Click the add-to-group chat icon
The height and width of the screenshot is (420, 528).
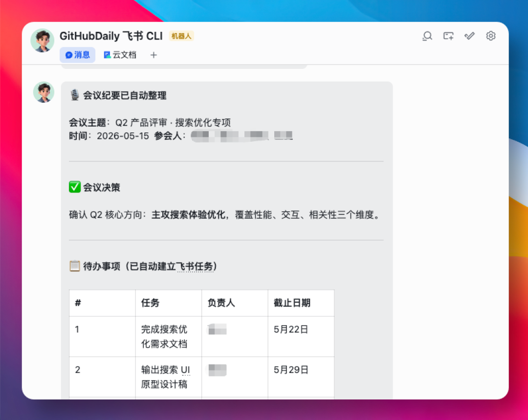tap(448, 36)
